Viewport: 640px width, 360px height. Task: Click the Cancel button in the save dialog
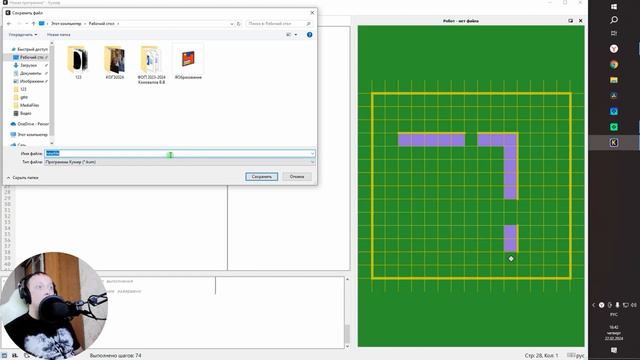tap(297, 177)
